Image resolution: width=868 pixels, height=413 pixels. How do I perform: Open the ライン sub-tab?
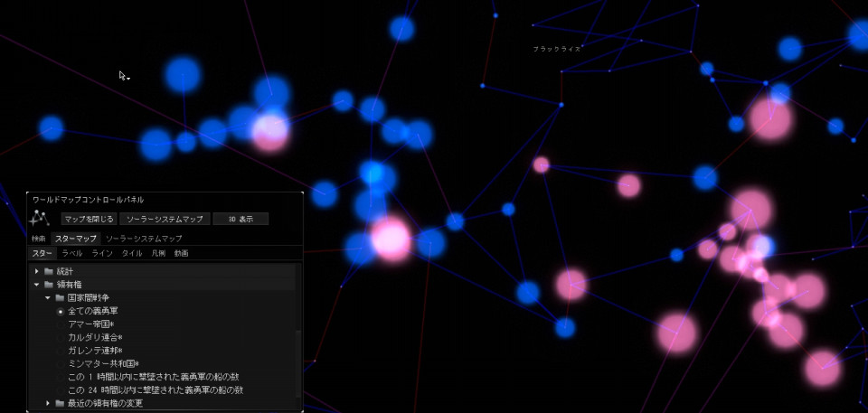coord(102,253)
